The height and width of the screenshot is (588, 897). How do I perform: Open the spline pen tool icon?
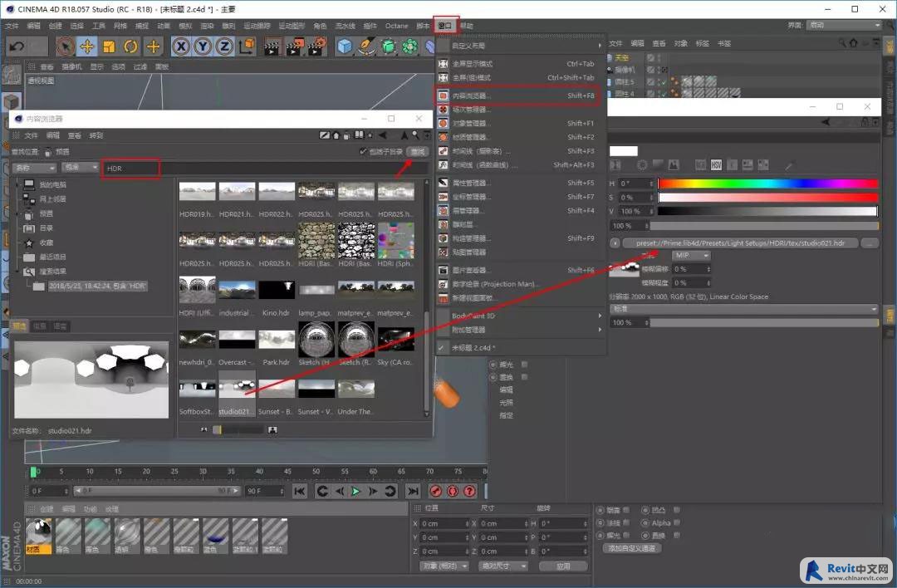tap(366, 46)
